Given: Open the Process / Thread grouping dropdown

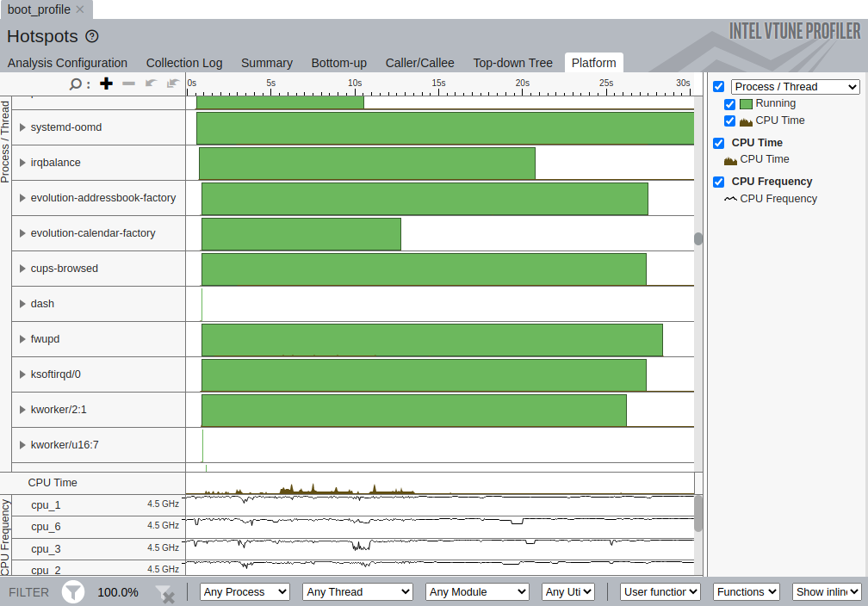Looking at the screenshot, I should tap(795, 87).
